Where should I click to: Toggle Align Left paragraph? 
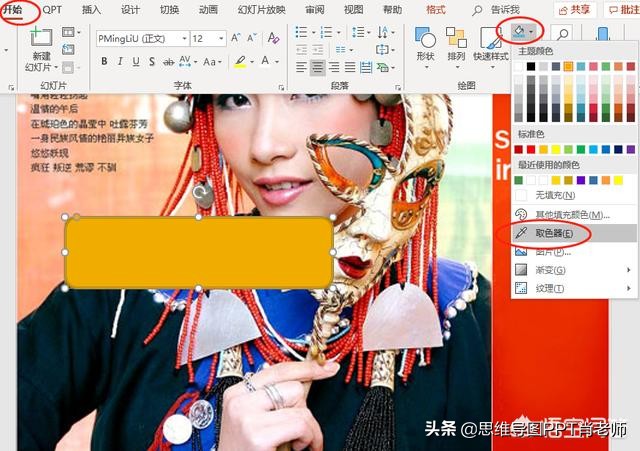[x=301, y=67]
